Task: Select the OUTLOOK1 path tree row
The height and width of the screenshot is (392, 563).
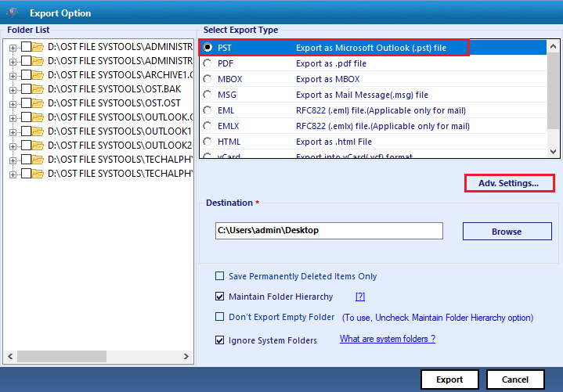Action: tap(120, 131)
